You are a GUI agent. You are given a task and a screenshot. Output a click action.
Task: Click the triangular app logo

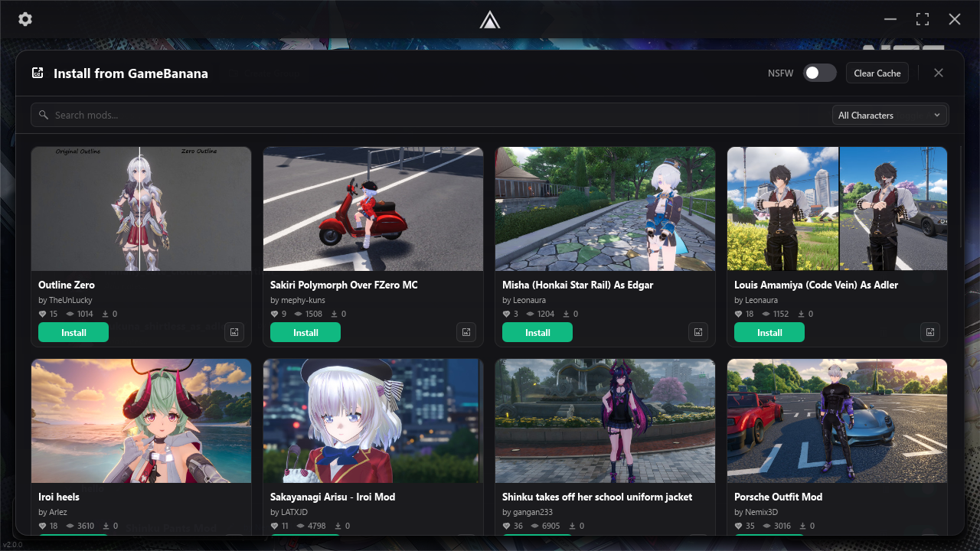(490, 20)
